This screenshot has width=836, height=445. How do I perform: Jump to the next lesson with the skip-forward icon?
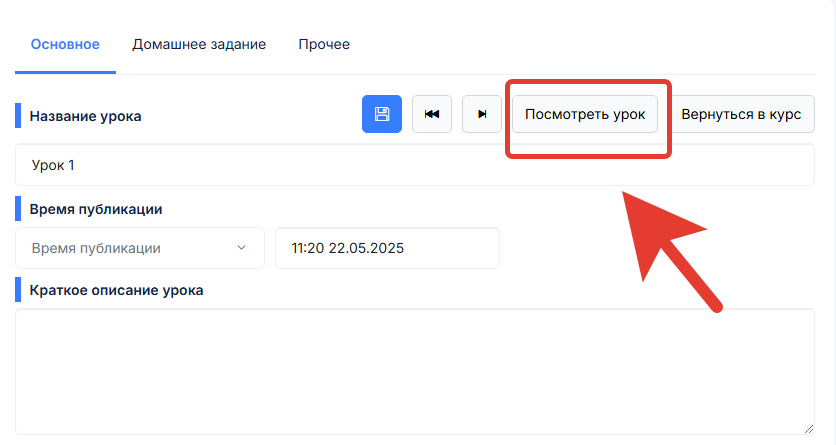(482, 114)
